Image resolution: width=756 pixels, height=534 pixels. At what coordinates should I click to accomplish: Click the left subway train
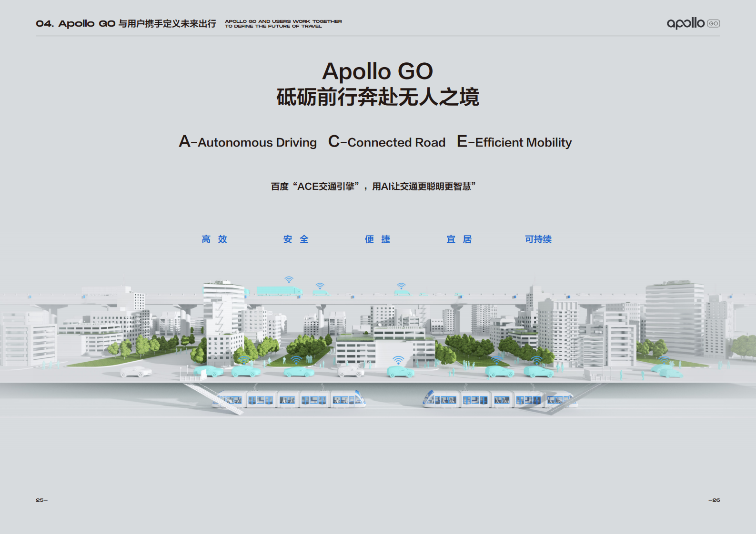point(289,400)
